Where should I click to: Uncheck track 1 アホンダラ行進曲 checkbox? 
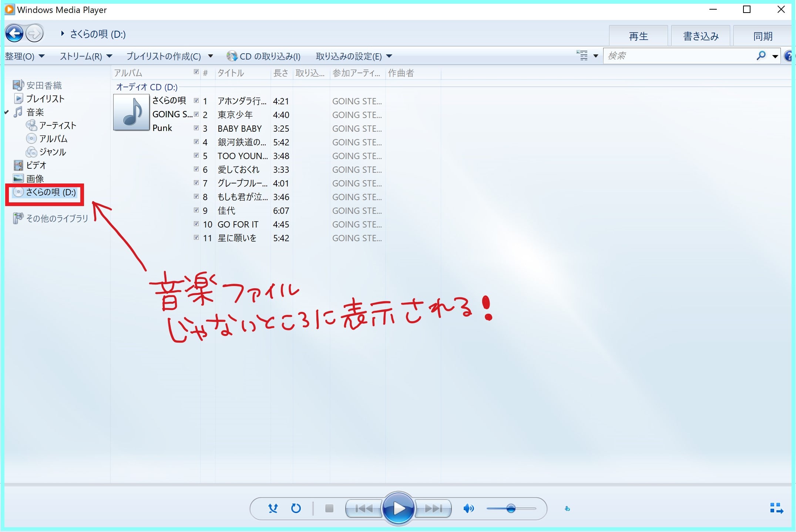[x=196, y=100]
